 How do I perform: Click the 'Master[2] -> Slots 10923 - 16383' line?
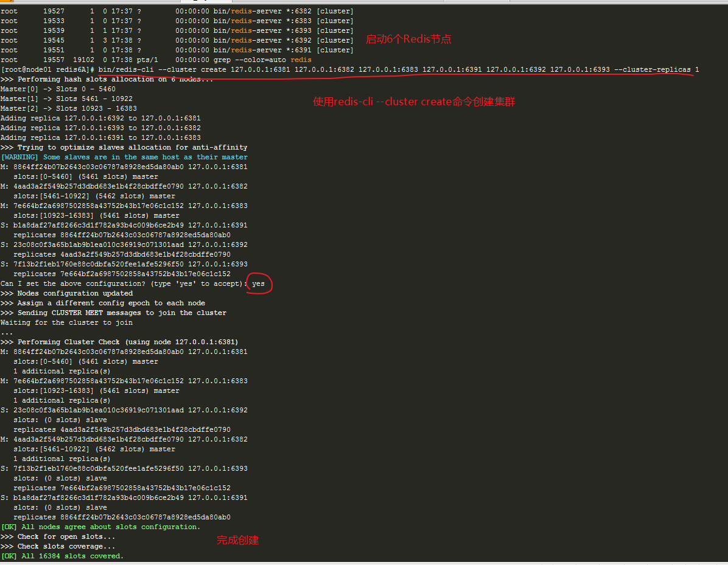click(x=69, y=108)
